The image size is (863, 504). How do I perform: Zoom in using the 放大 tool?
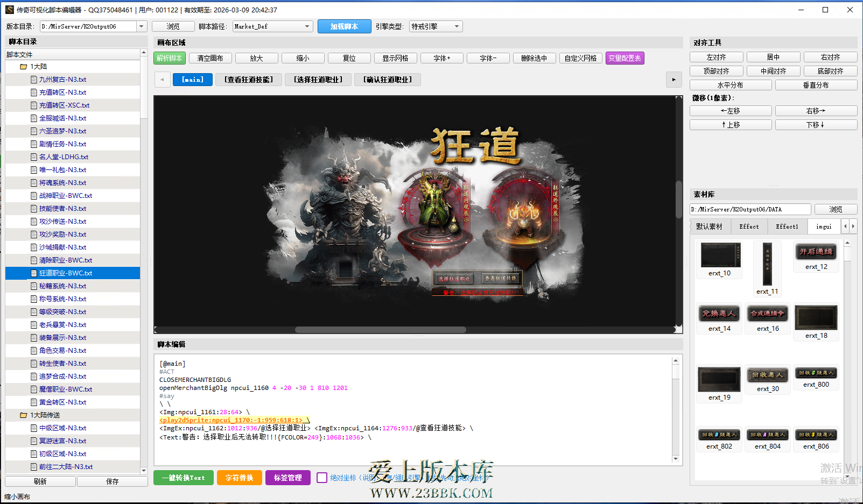[256, 58]
